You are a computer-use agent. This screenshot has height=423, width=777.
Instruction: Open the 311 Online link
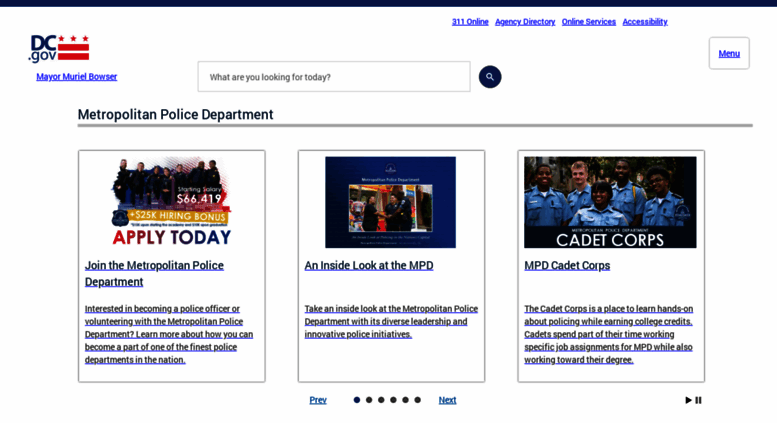pyautogui.click(x=470, y=22)
